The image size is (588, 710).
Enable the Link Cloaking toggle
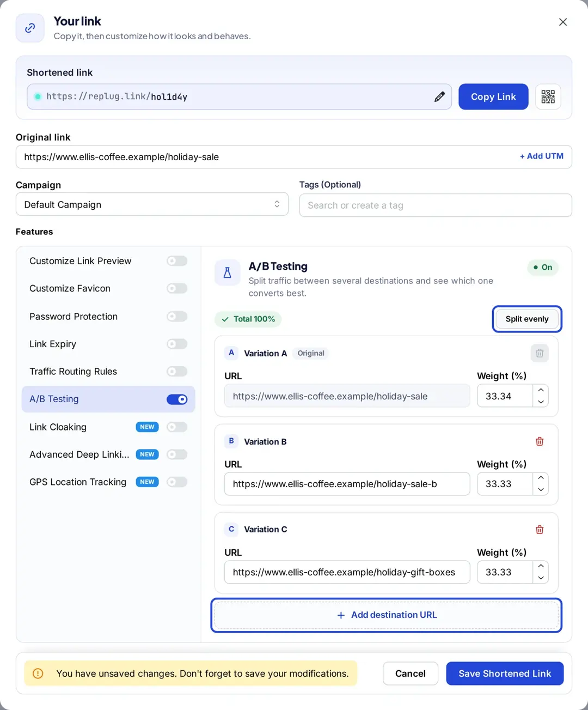tap(177, 427)
